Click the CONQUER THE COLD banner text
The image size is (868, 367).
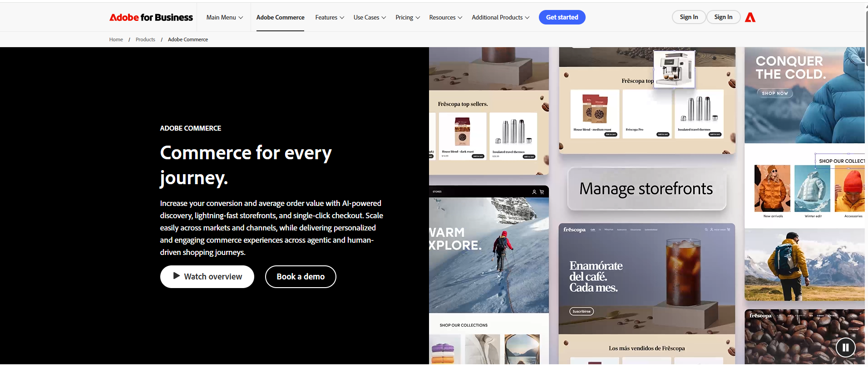click(791, 68)
